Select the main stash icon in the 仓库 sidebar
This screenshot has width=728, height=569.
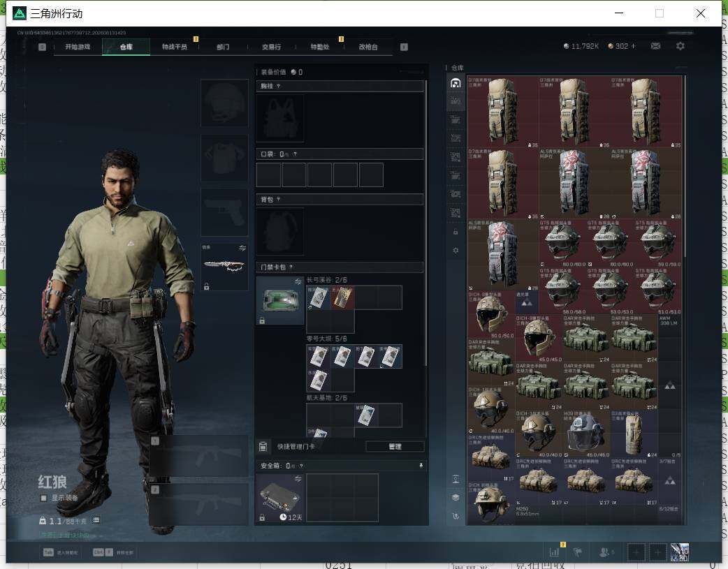pos(456,83)
